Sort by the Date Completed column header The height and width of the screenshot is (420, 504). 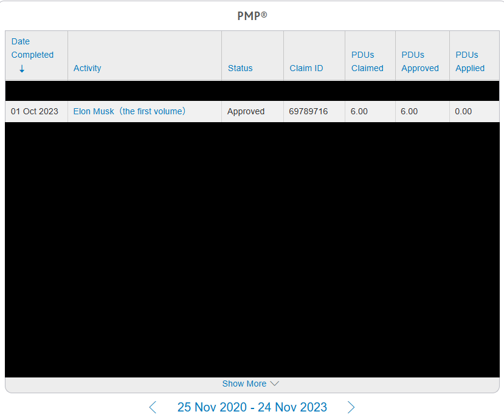coord(32,49)
